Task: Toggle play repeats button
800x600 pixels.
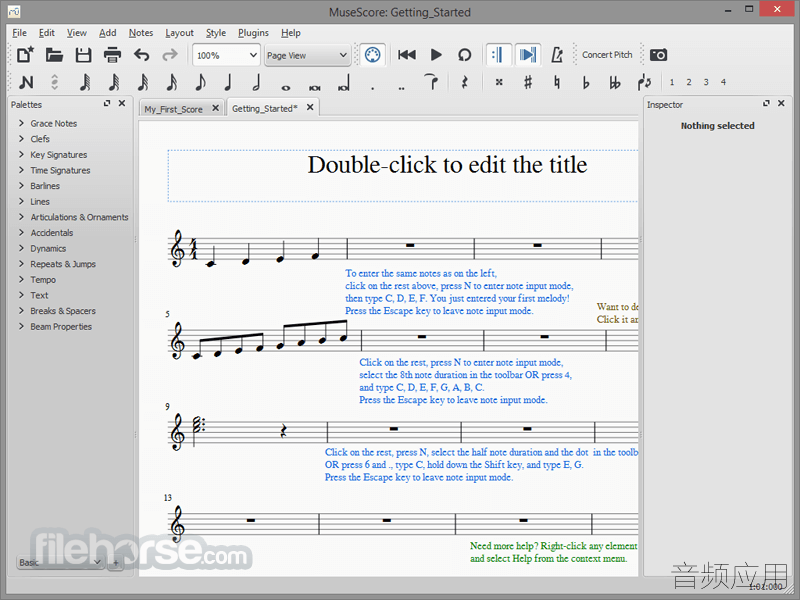Action: 498,55
